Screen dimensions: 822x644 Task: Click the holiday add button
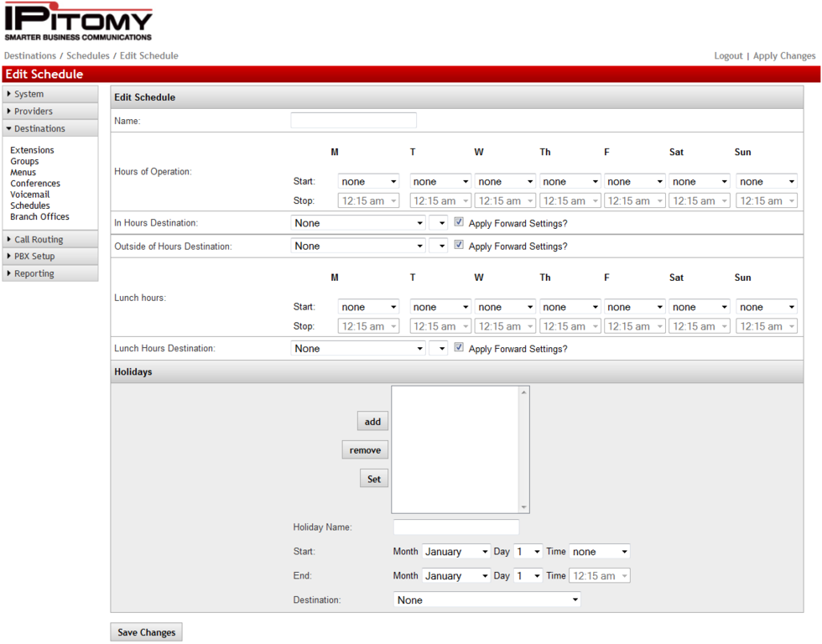tap(372, 422)
